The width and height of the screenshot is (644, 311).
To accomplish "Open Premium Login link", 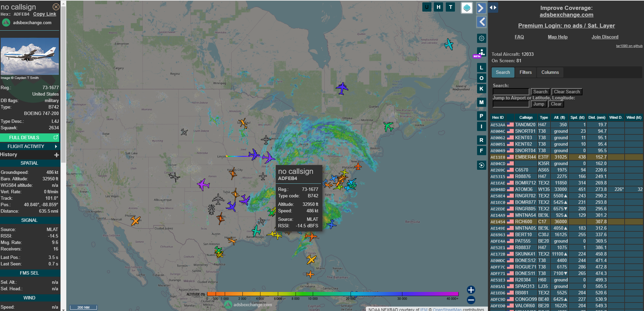I will point(566,26).
